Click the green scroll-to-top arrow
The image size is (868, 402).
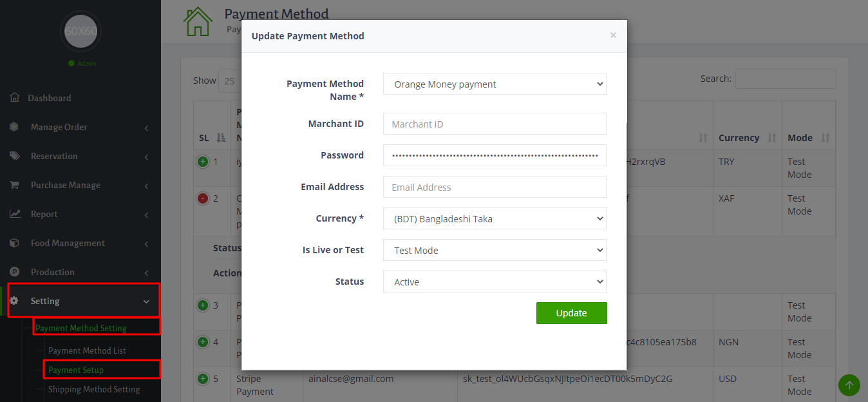pos(849,385)
